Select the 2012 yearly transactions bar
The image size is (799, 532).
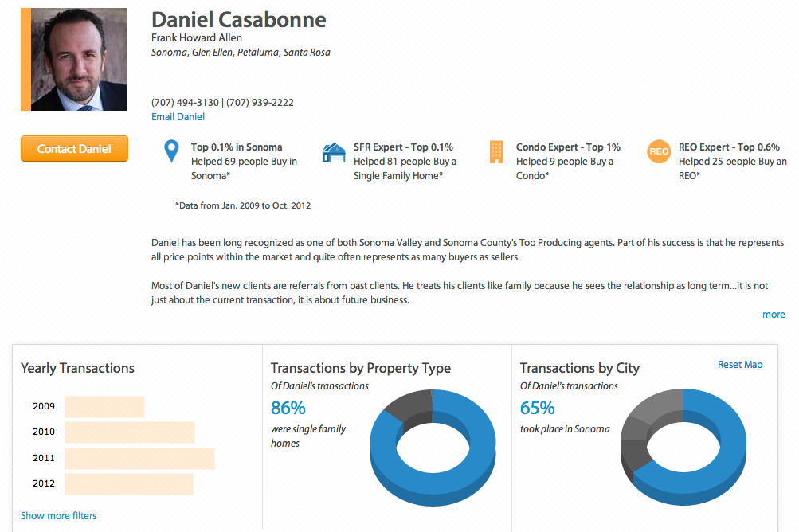pyautogui.click(x=128, y=483)
